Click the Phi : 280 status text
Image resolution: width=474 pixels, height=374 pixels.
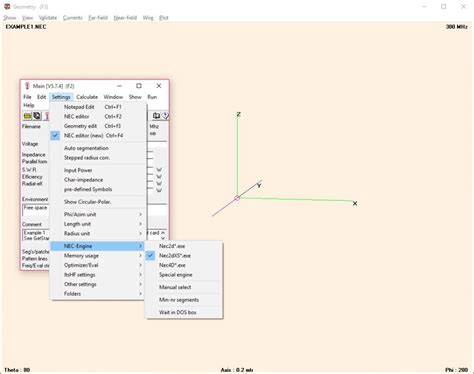click(456, 370)
